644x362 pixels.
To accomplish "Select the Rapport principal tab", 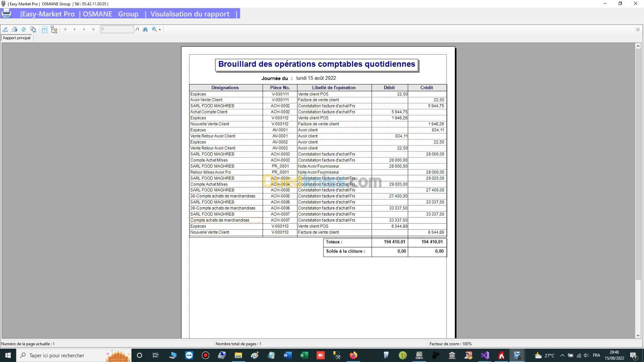I will click(x=17, y=38).
